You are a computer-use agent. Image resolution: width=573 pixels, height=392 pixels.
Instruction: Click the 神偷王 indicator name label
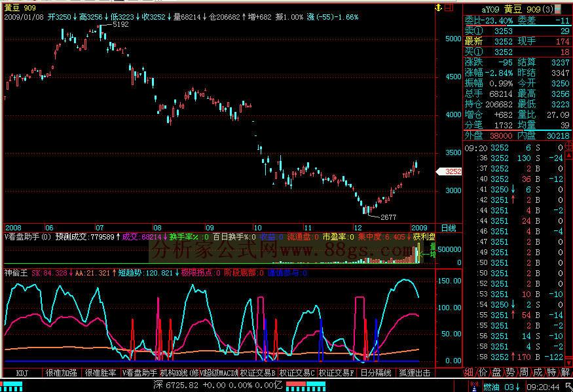[16, 273]
